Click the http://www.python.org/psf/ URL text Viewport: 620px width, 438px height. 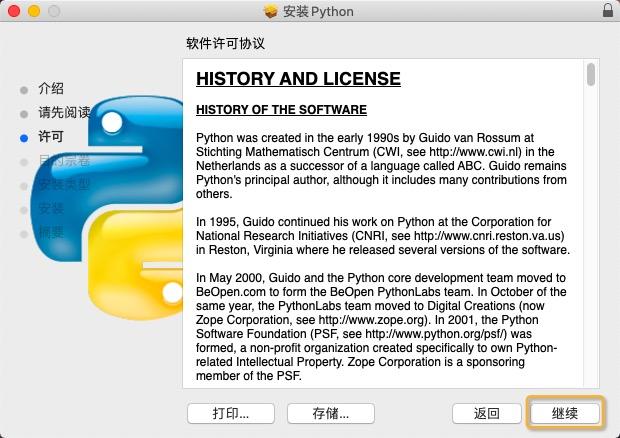point(436,334)
